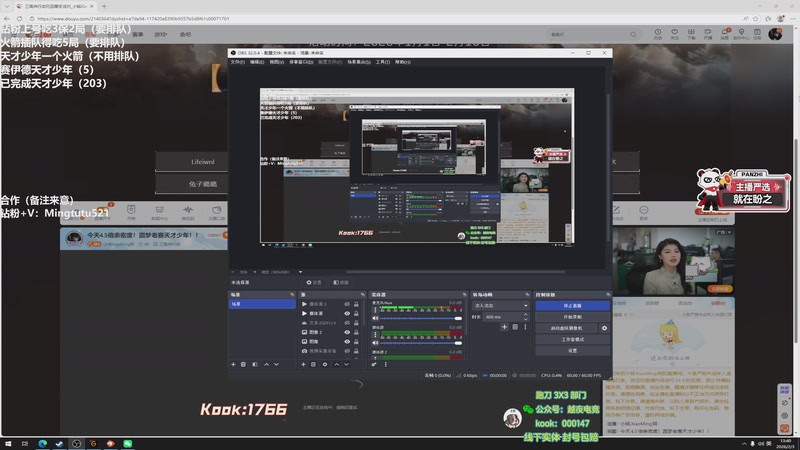Open virtual camera settings gear
800x450 pixels.
pos(605,328)
